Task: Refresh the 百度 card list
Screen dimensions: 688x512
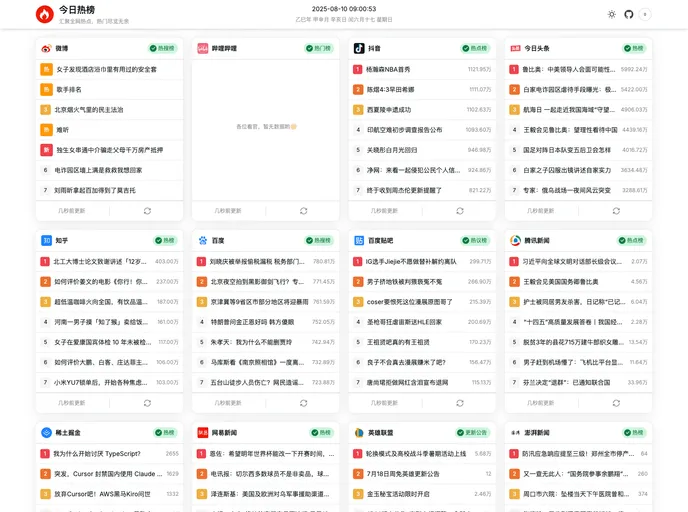Action: click(x=304, y=403)
